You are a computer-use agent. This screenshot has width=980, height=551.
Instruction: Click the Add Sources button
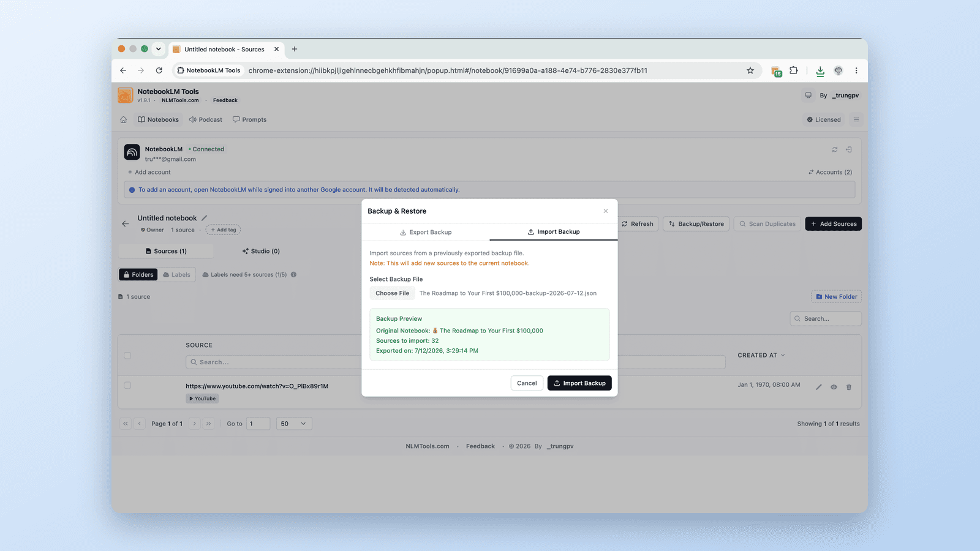click(834, 224)
